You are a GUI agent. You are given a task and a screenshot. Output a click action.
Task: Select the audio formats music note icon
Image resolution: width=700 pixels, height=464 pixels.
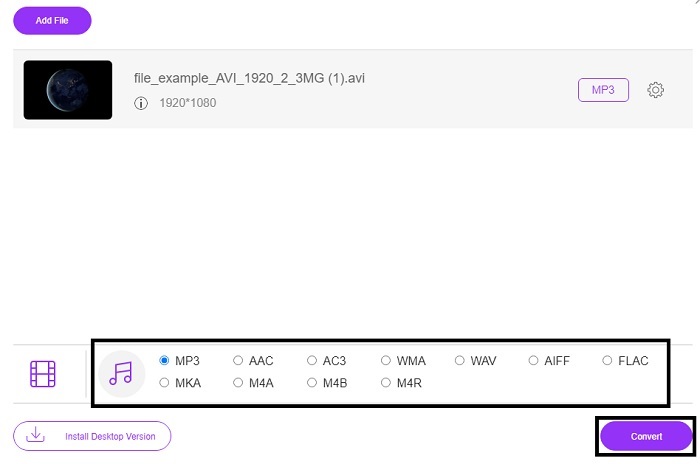[121, 373]
